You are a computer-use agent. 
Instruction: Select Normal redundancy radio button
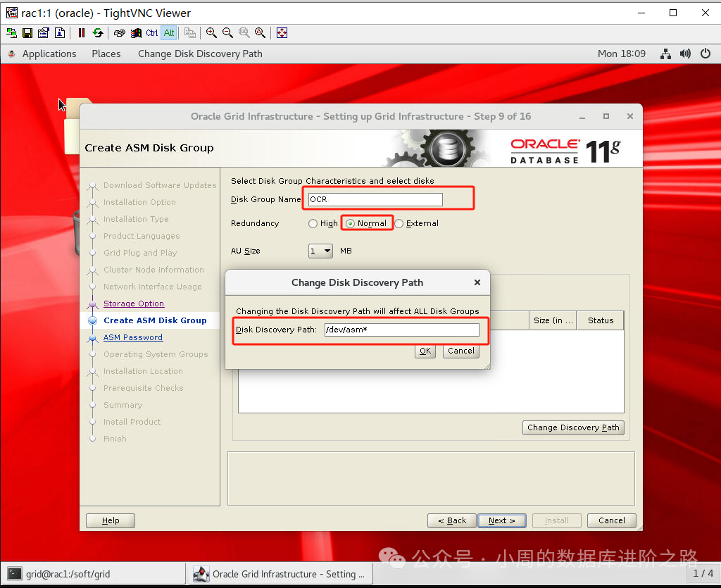point(351,223)
